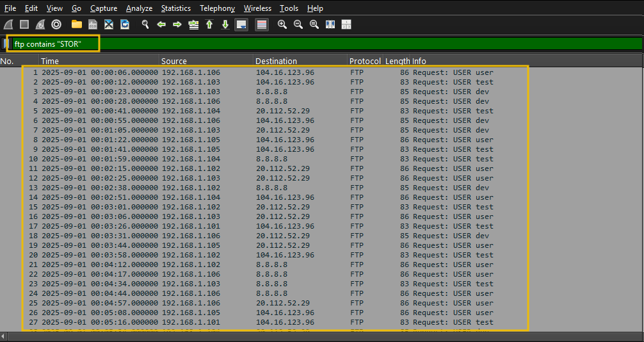
Task: Toggle packet list coloring rules
Action: click(x=262, y=25)
